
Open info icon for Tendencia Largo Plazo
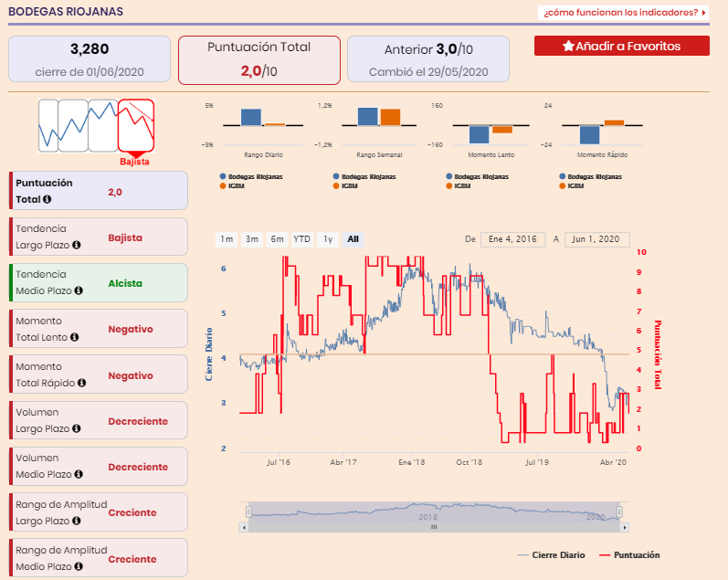point(77,245)
